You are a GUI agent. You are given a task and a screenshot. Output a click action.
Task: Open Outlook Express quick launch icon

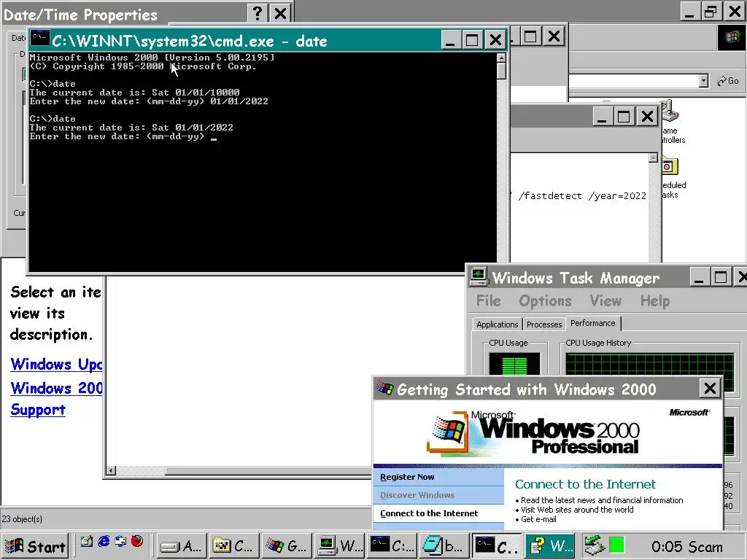(x=120, y=541)
